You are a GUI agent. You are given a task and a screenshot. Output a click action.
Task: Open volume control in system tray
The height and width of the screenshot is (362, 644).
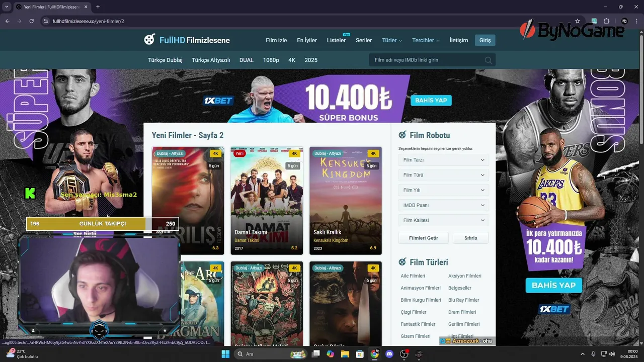[612, 354]
